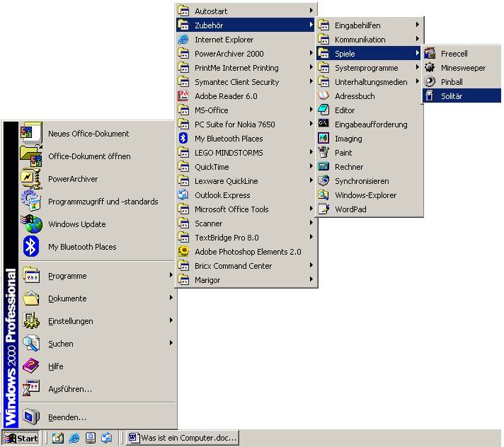The width and height of the screenshot is (504, 447).
Task: Open the Programme menu entry
Action: pos(97,276)
